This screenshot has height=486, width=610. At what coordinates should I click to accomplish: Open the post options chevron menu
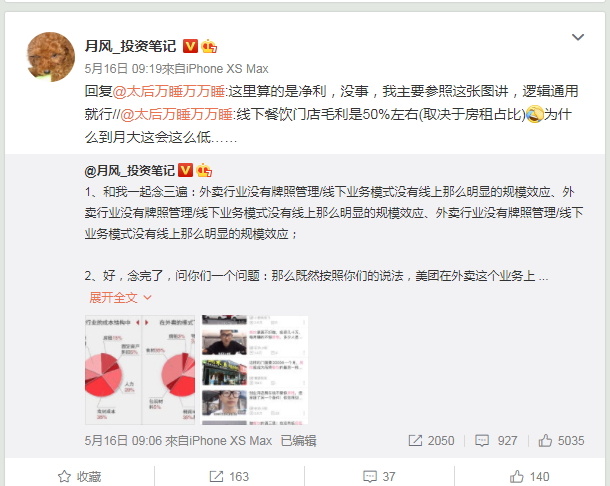point(578,37)
